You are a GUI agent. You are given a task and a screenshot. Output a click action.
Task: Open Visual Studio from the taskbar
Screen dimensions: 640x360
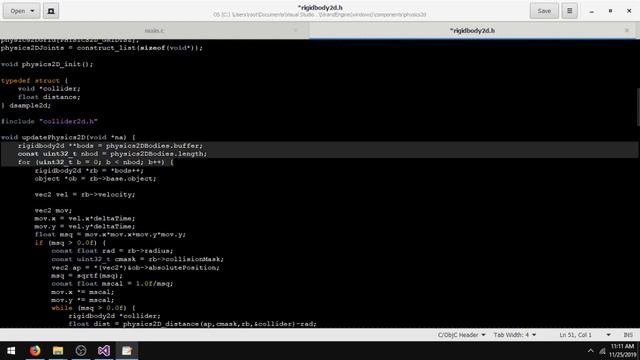[x=104, y=351]
